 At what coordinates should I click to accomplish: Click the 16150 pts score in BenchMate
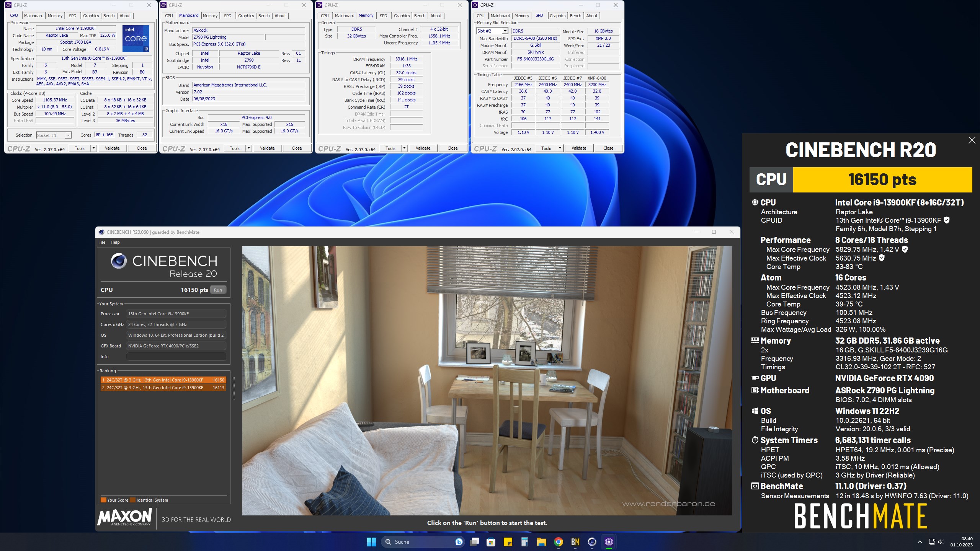882,179
